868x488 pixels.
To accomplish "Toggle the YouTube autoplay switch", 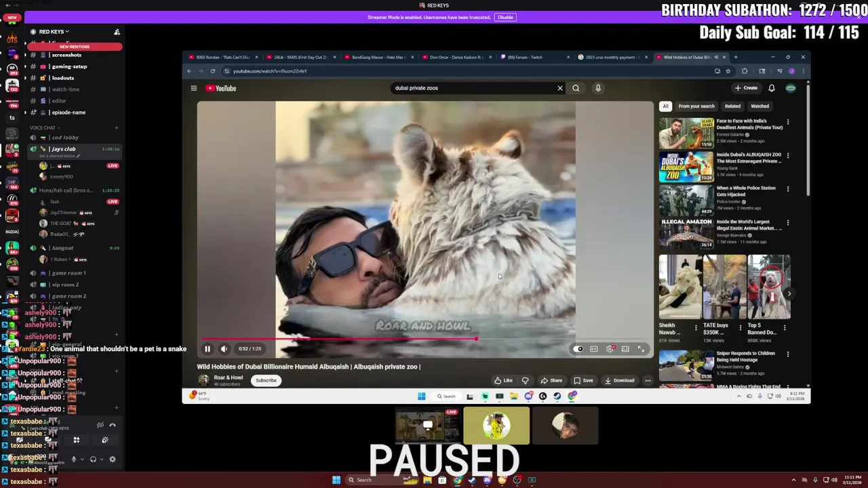I will pyautogui.click(x=578, y=349).
